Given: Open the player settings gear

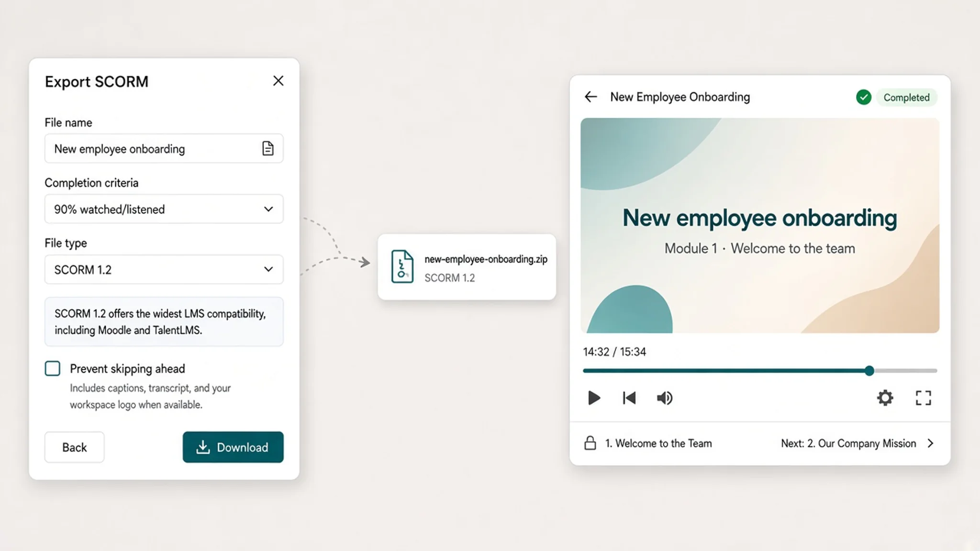Looking at the screenshot, I should tap(885, 398).
